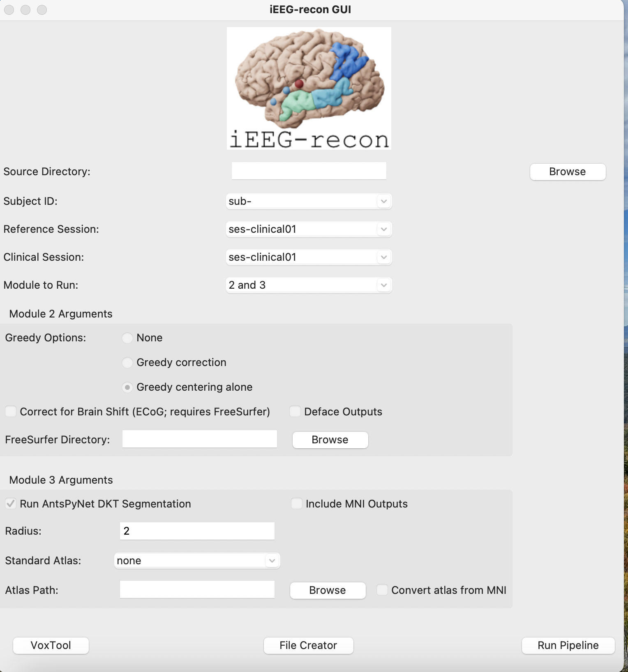Browse for the Atlas Path
Screen dimensions: 628x672
(328, 590)
